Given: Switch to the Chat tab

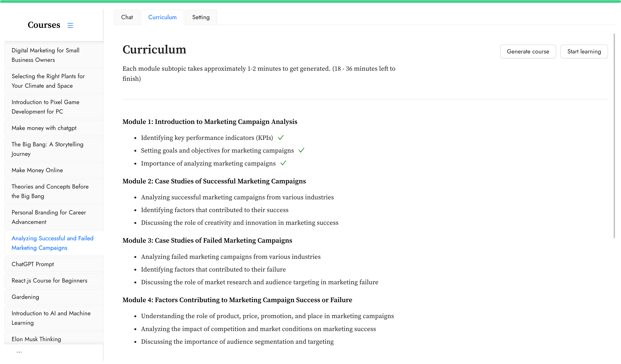Looking at the screenshot, I should pyautogui.click(x=127, y=17).
